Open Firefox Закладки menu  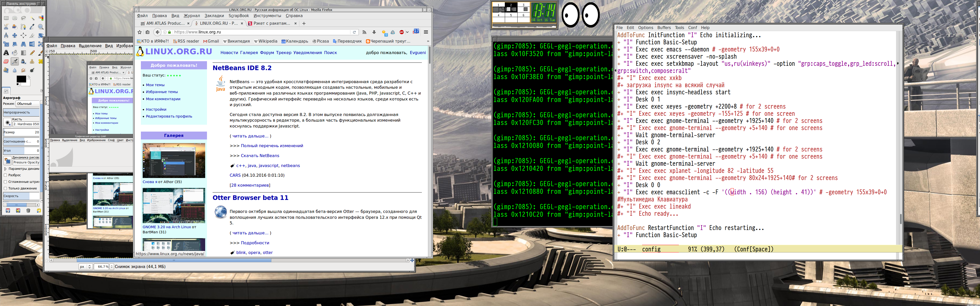(x=214, y=16)
